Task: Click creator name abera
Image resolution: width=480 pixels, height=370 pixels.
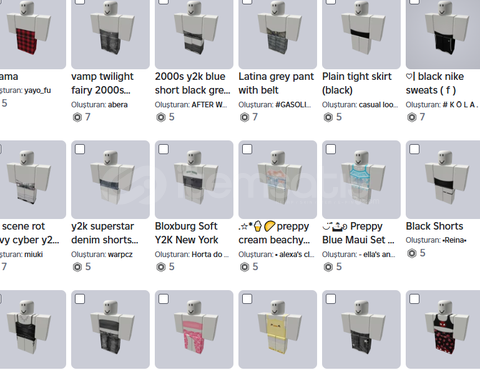Action: click(117, 105)
